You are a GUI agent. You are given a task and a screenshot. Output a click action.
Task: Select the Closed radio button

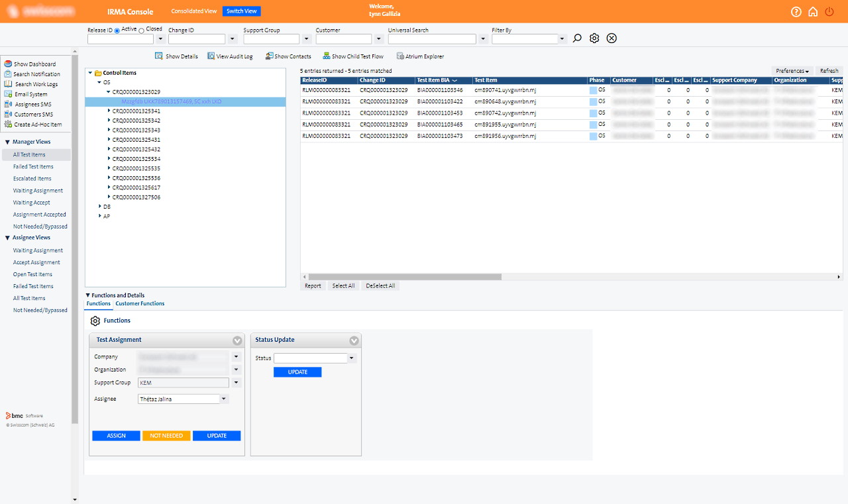tap(142, 30)
